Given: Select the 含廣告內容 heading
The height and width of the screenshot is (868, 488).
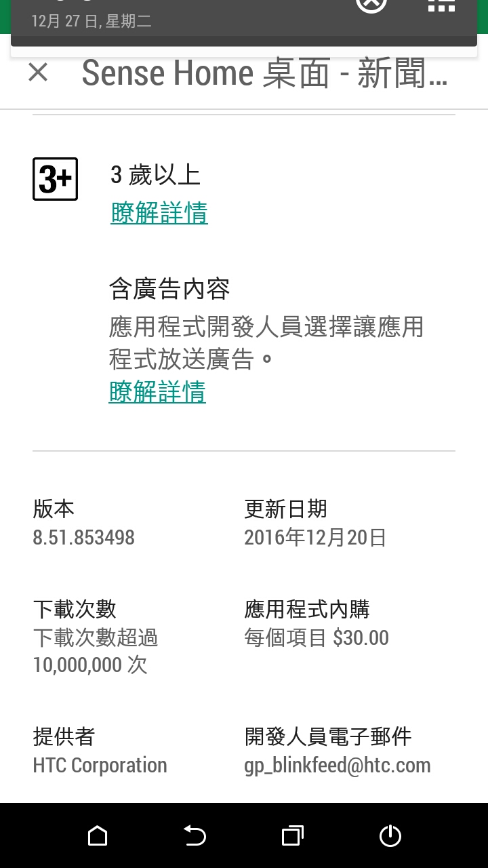Looking at the screenshot, I should click(x=169, y=290).
